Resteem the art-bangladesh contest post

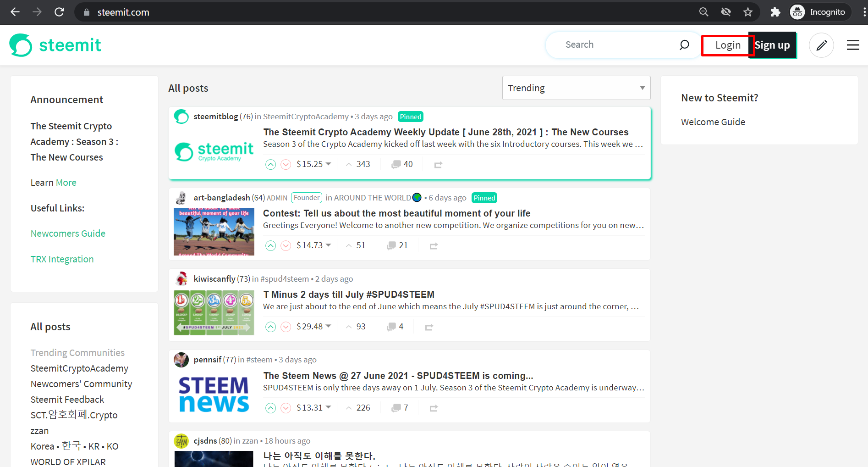pyautogui.click(x=434, y=246)
